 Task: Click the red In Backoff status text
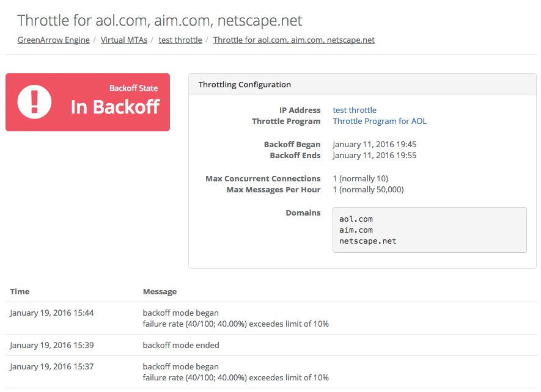click(x=115, y=107)
